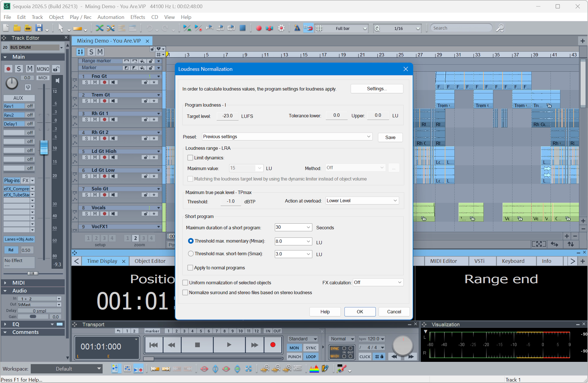Expand the FX calculation dropdown
The image size is (588, 383).
coord(378,282)
